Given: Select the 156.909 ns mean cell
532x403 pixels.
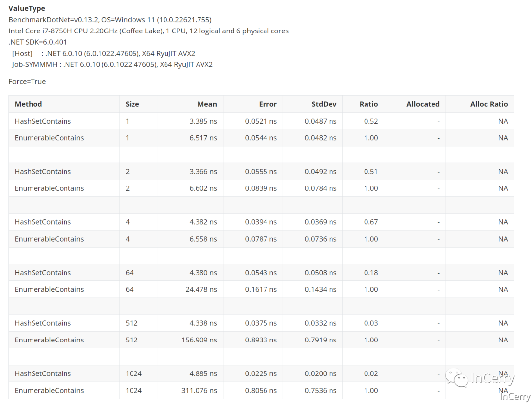Looking at the screenshot, I should (x=199, y=340).
